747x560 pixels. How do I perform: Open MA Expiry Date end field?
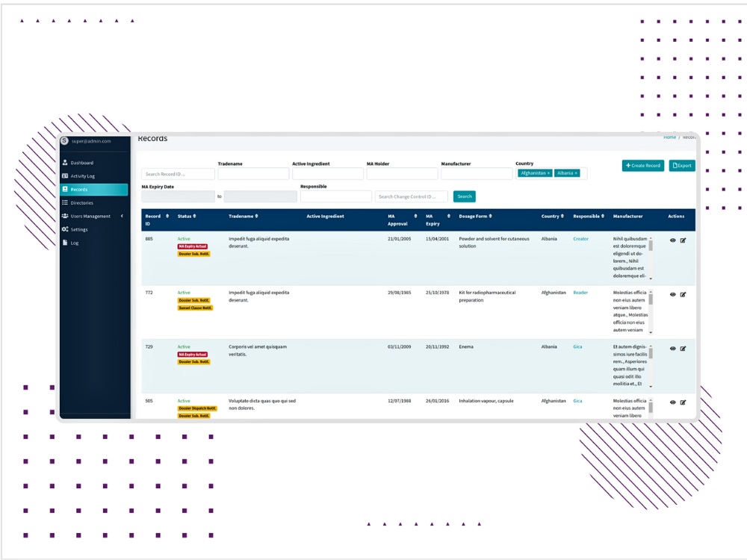click(x=261, y=196)
